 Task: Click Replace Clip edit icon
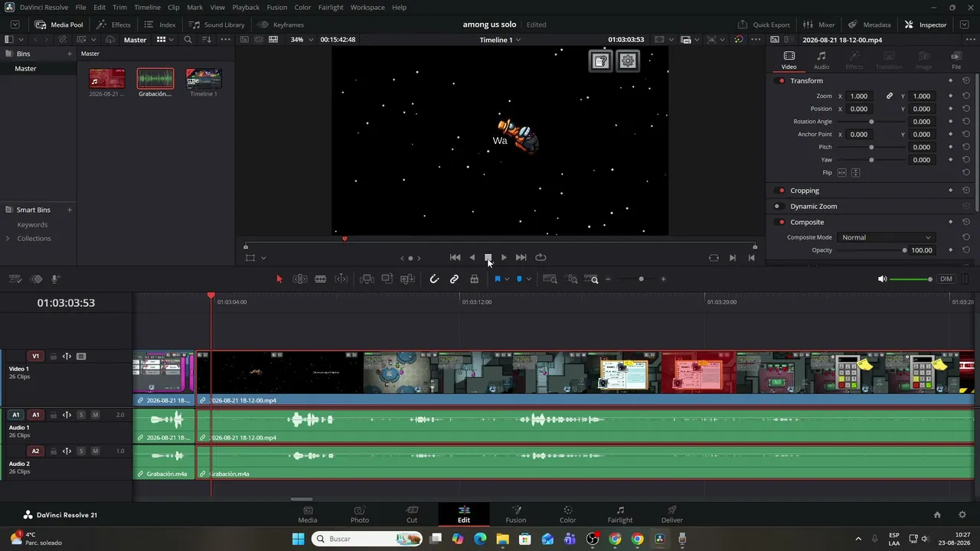tap(408, 279)
